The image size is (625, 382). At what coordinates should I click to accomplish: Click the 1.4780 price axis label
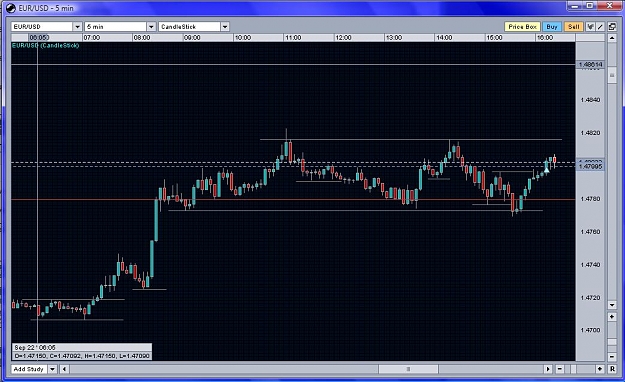pos(590,199)
